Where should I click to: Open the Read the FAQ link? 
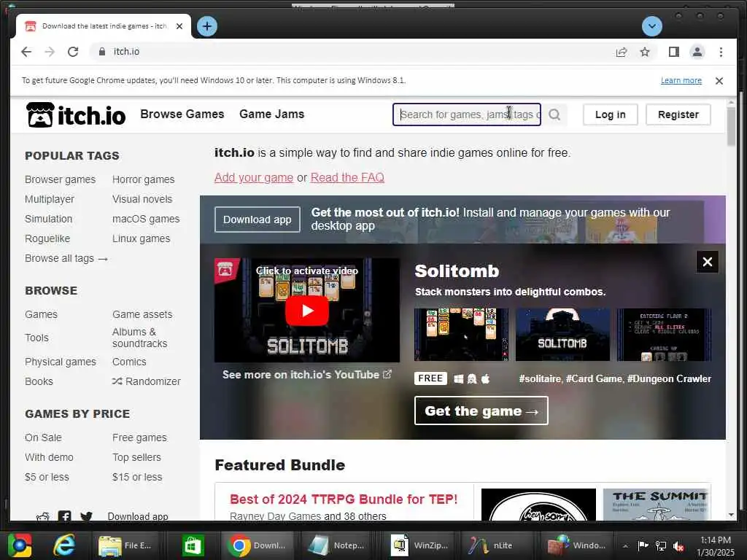tap(347, 178)
